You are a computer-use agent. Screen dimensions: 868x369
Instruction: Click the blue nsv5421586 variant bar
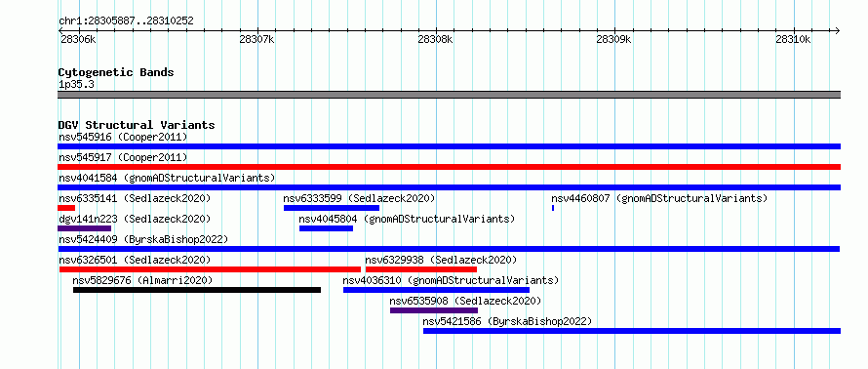[x=632, y=331]
